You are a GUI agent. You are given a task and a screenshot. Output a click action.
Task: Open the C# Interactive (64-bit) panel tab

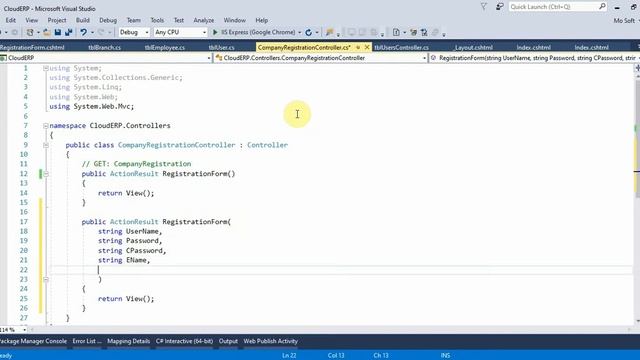coord(184,341)
